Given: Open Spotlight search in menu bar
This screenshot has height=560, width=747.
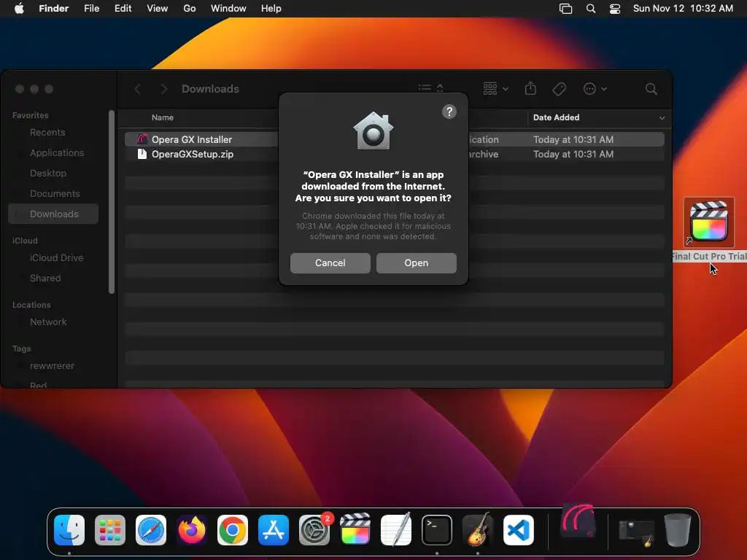Looking at the screenshot, I should pos(591,9).
